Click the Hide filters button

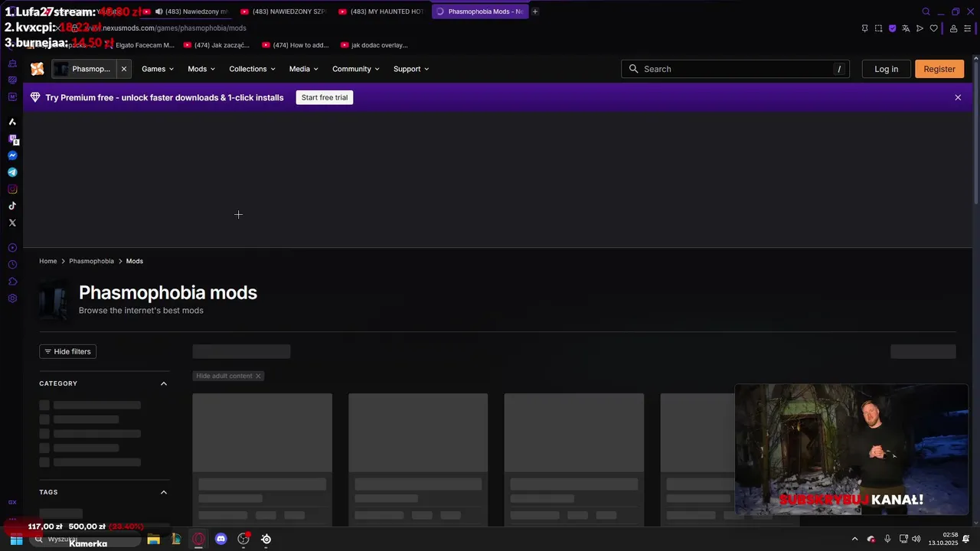[67, 351]
